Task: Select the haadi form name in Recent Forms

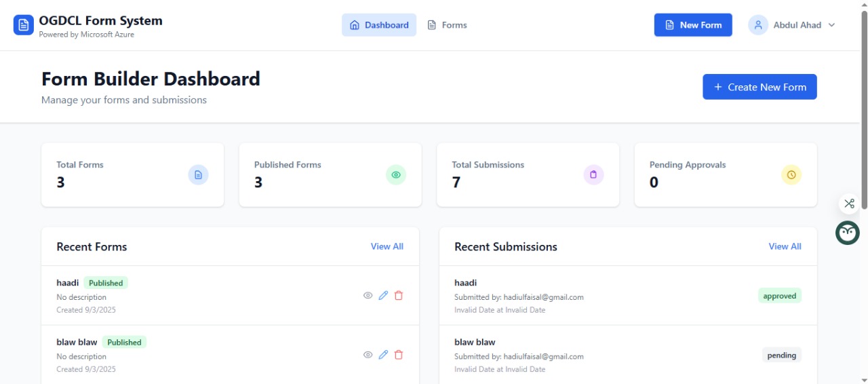Action: pyautogui.click(x=68, y=283)
